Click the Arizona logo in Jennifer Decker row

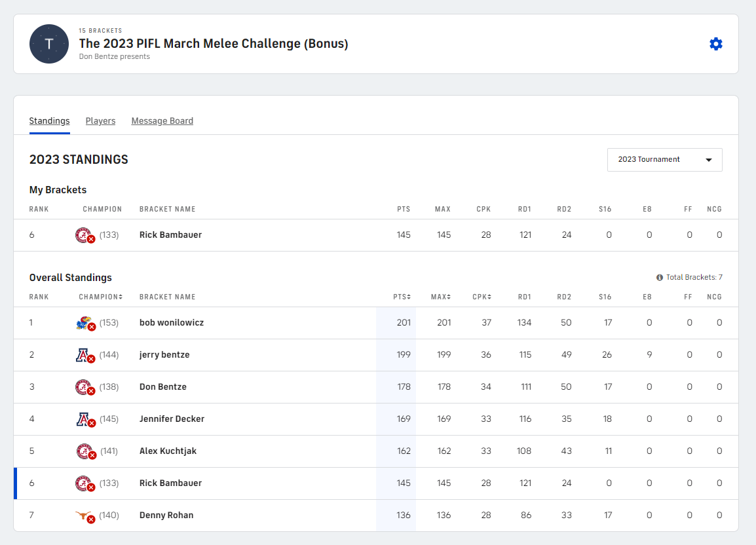point(83,419)
